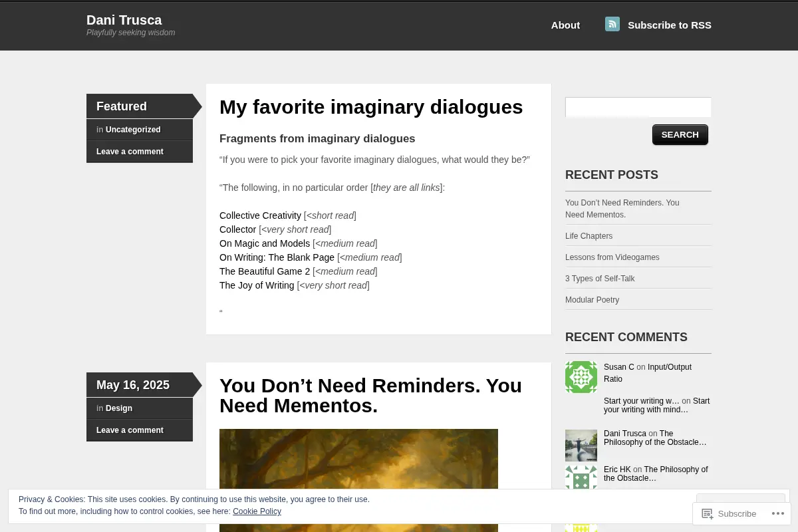The width and height of the screenshot is (798, 532).
Task: Click the RSS feed icon
Action: click(x=612, y=24)
